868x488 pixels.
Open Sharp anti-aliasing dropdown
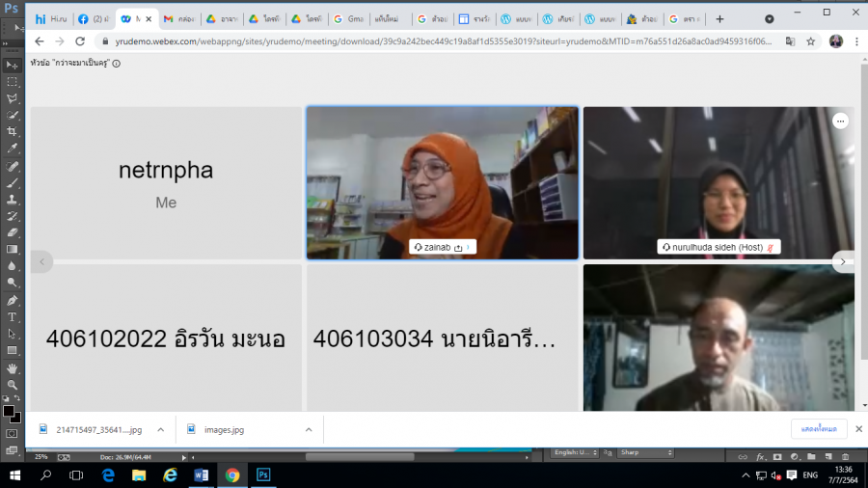click(644, 452)
